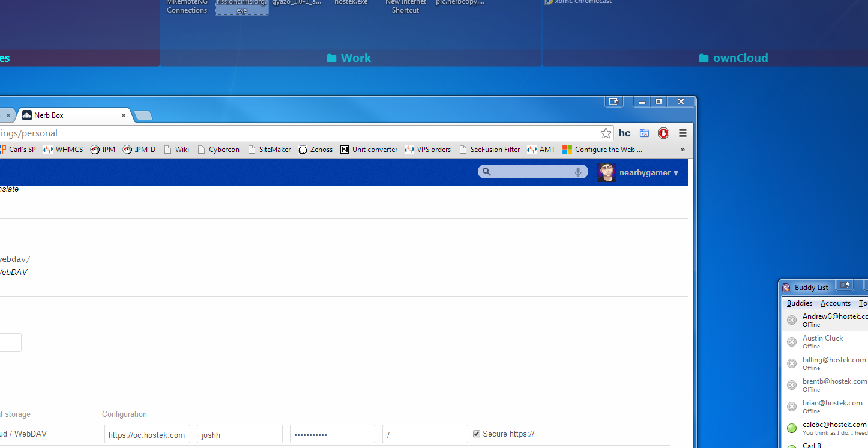Show hidden bookmarks with the chevron
Viewport: 868px width, 448px height.
pyautogui.click(x=683, y=150)
